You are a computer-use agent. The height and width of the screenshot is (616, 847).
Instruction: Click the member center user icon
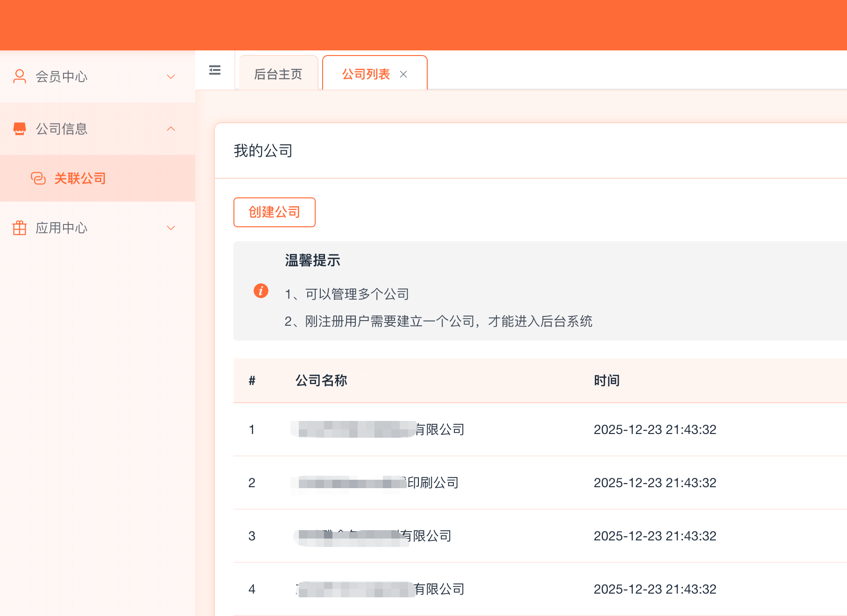20,77
